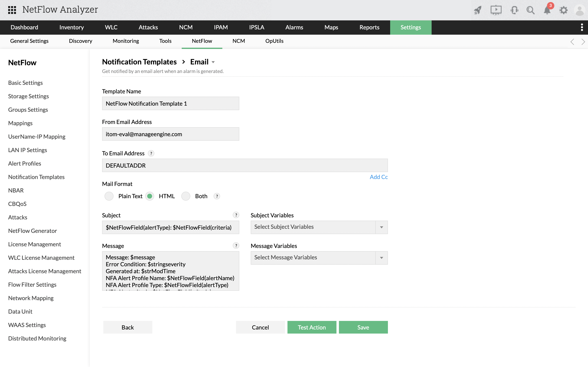
Task: Switch to the Alarms tab
Action: [x=294, y=28]
